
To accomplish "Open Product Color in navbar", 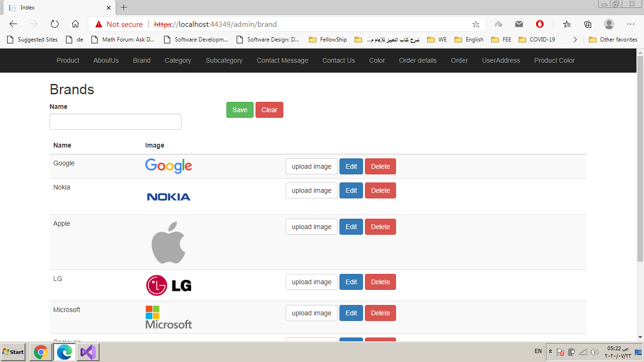I will click(x=554, y=60).
